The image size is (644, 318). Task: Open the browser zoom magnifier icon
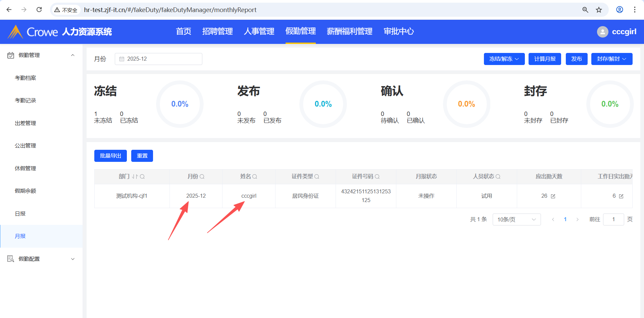[x=585, y=10]
